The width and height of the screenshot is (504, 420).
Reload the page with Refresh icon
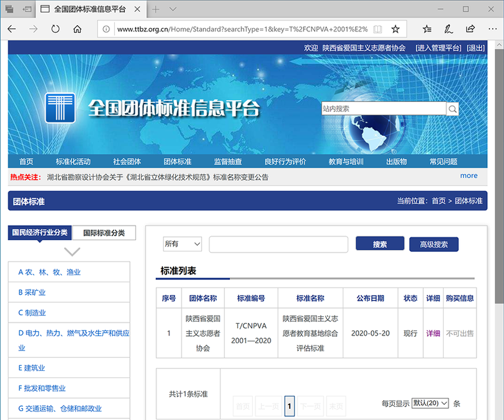click(55, 29)
